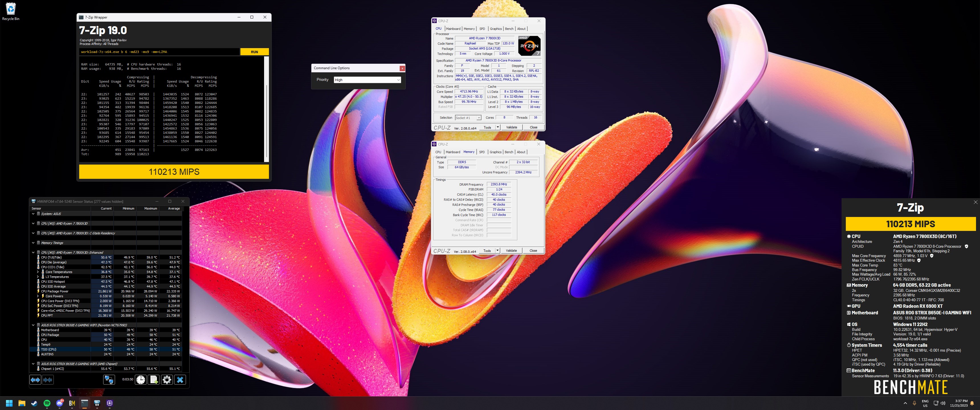This screenshot has height=410, width=980.
Task: Close Command Line Options red X
Action: 402,68
